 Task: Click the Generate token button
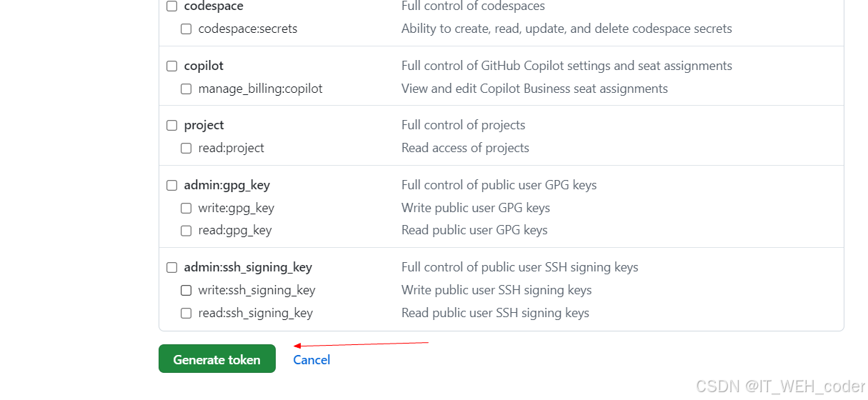coord(217,359)
